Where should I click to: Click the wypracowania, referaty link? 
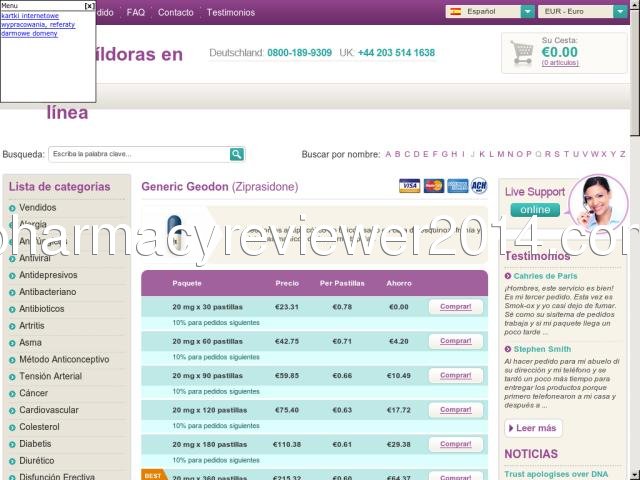tap(38, 24)
